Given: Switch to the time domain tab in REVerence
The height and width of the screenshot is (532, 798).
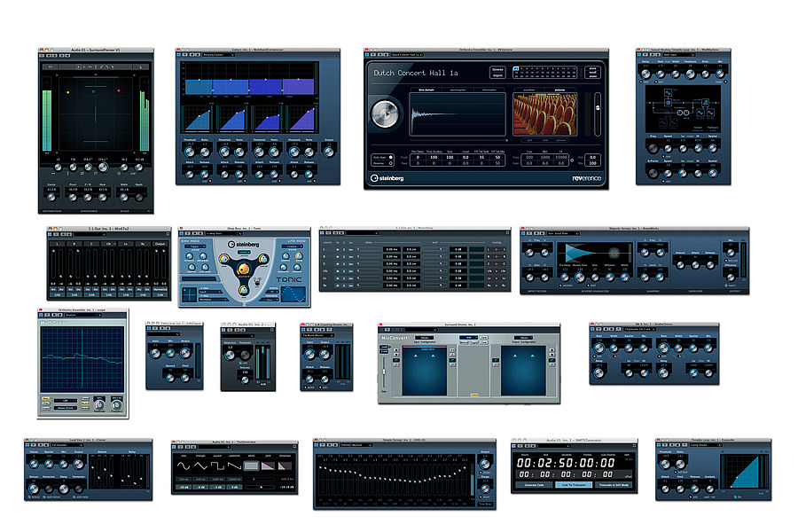Looking at the screenshot, I should pos(426,90).
